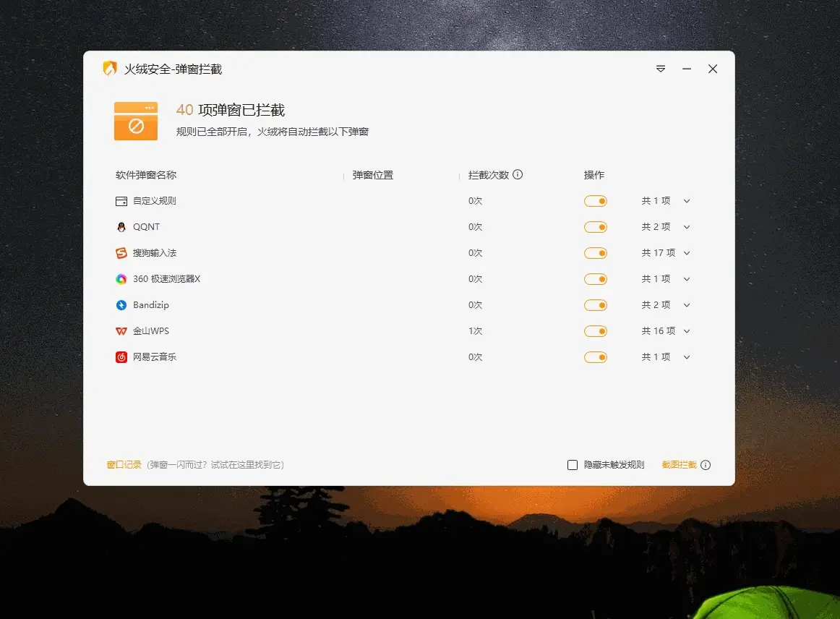The width and height of the screenshot is (840, 619).
Task: Click the 操作 column header
Action: coord(594,175)
